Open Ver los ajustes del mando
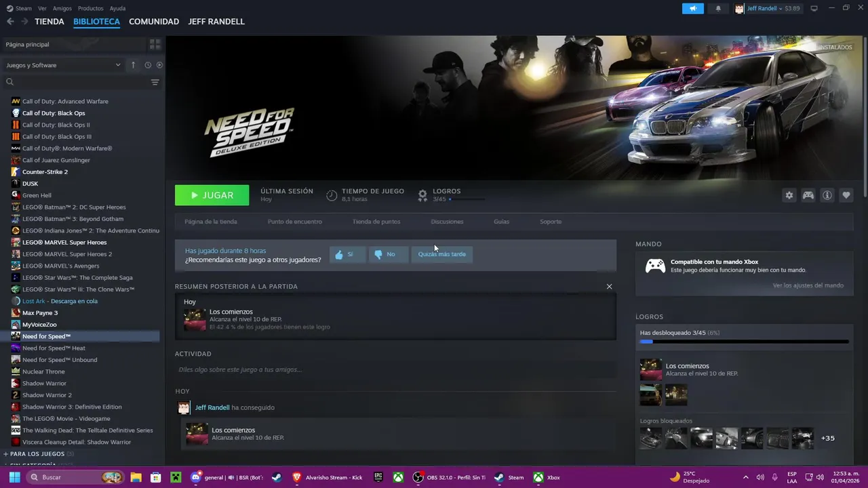868x488 pixels. pyautogui.click(x=808, y=285)
